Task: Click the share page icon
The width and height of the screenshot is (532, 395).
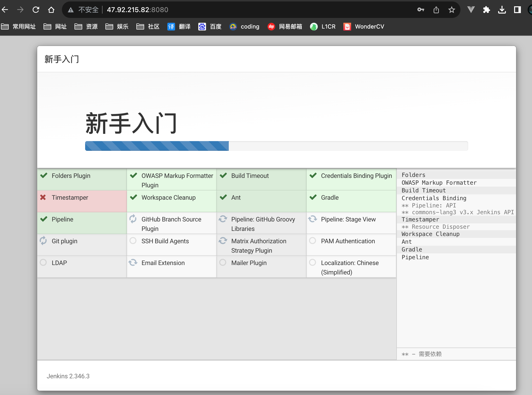Action: click(436, 10)
